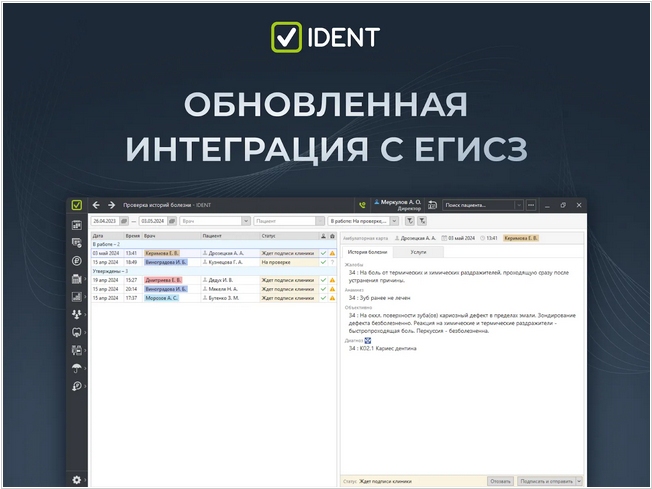Click the 'Отозвать' button
The width and height of the screenshot is (652, 489).
click(x=500, y=481)
